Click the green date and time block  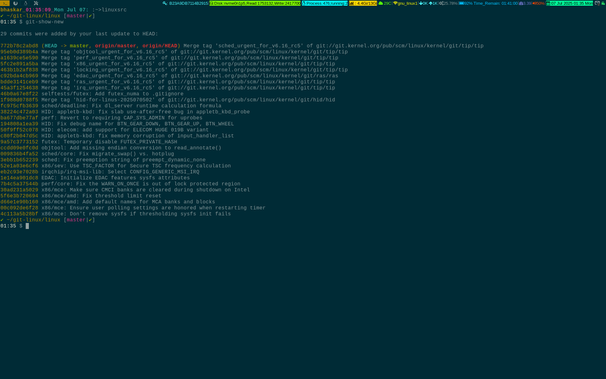click(569, 3)
